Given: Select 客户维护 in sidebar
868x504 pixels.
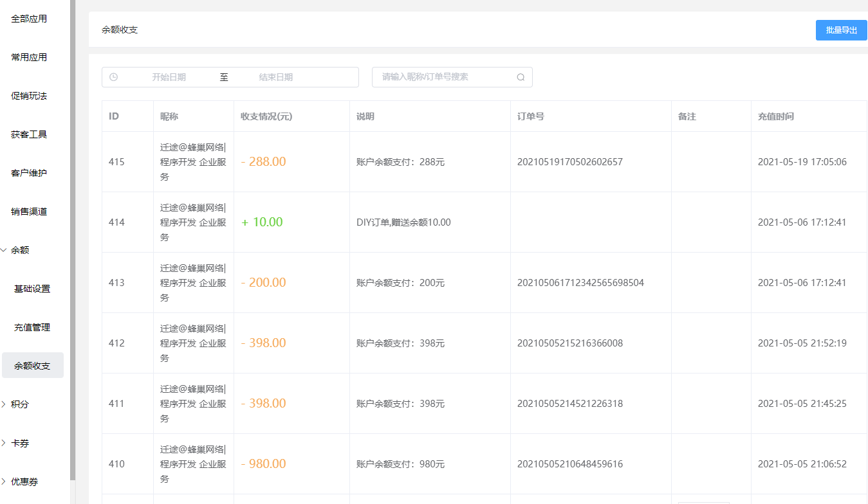Looking at the screenshot, I should point(29,173).
